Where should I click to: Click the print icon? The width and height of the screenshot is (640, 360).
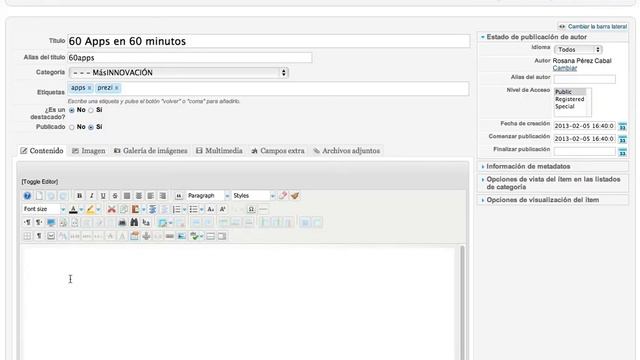(x=122, y=222)
